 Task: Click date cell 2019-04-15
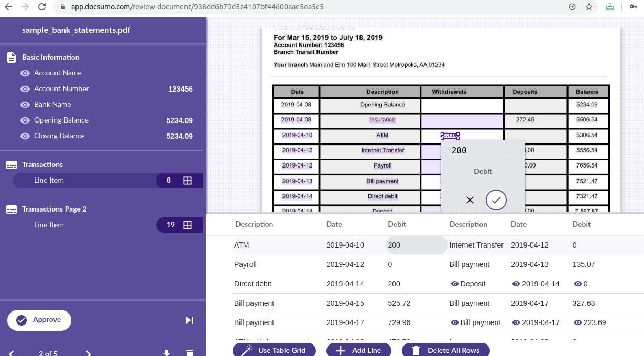point(345,303)
